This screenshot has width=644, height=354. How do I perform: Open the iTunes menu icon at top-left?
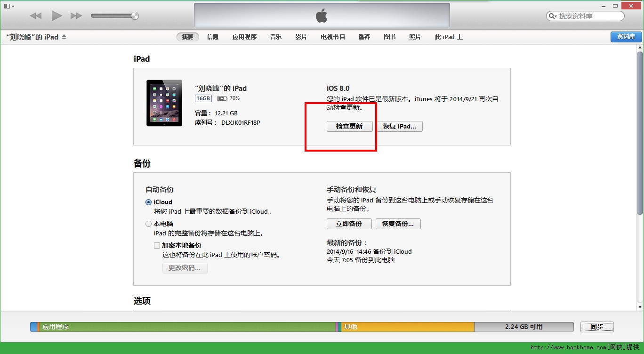[9, 6]
